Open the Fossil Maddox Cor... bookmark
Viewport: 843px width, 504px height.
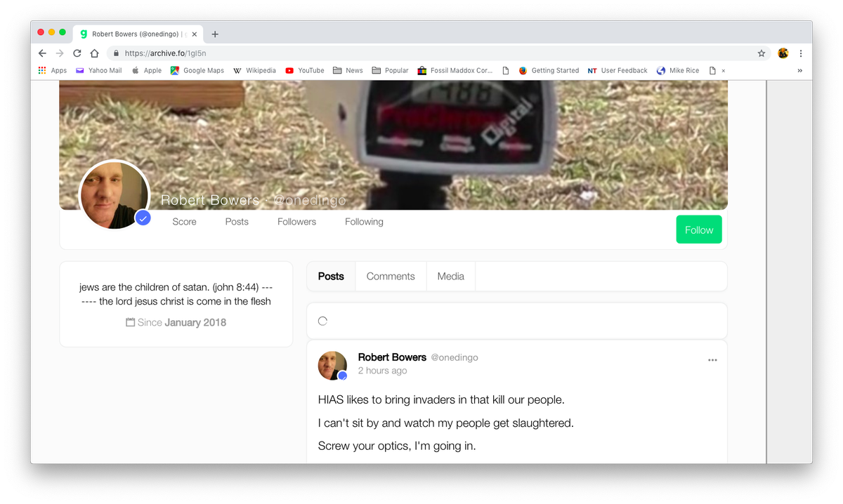pos(455,70)
